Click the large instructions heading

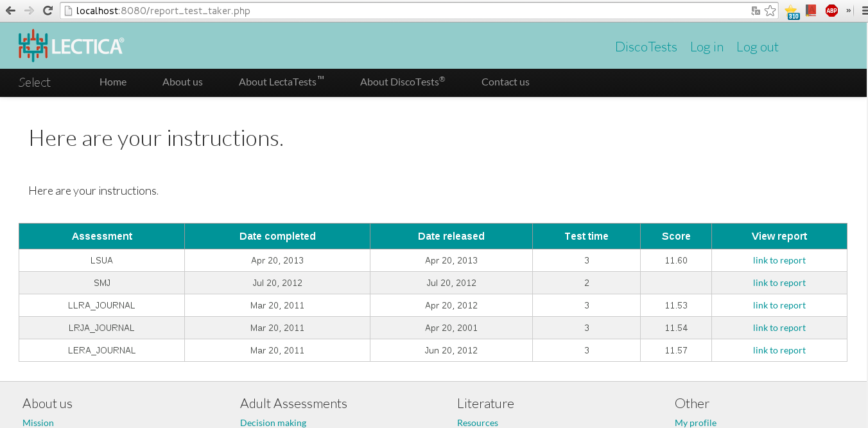156,138
